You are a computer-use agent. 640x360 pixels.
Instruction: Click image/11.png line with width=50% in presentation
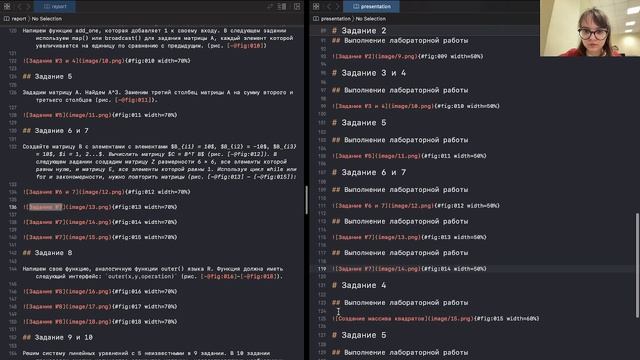point(409,156)
